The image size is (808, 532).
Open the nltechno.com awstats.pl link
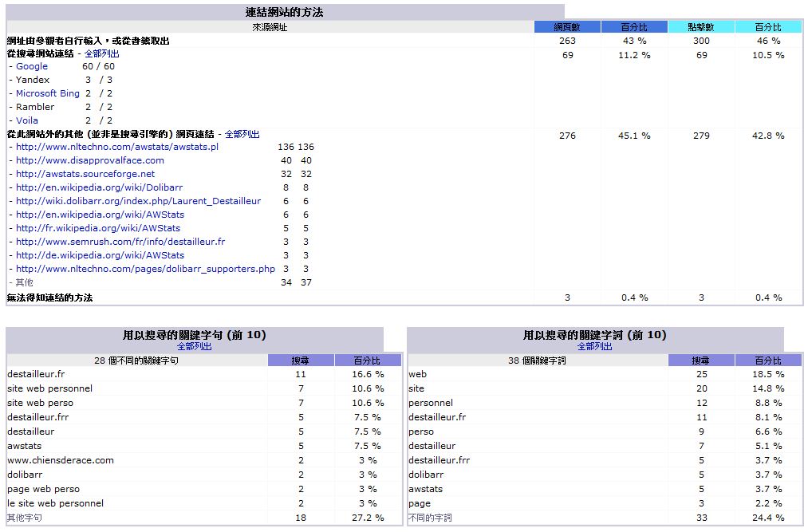pos(117,147)
